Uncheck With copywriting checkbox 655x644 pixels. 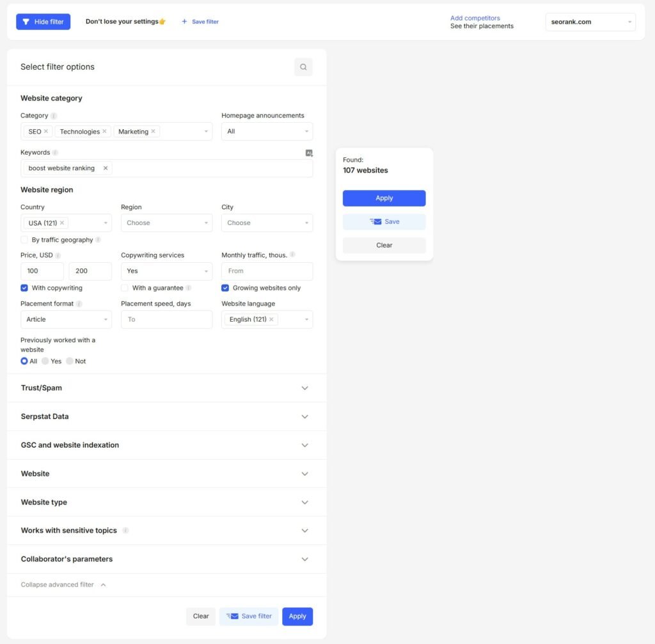[24, 288]
